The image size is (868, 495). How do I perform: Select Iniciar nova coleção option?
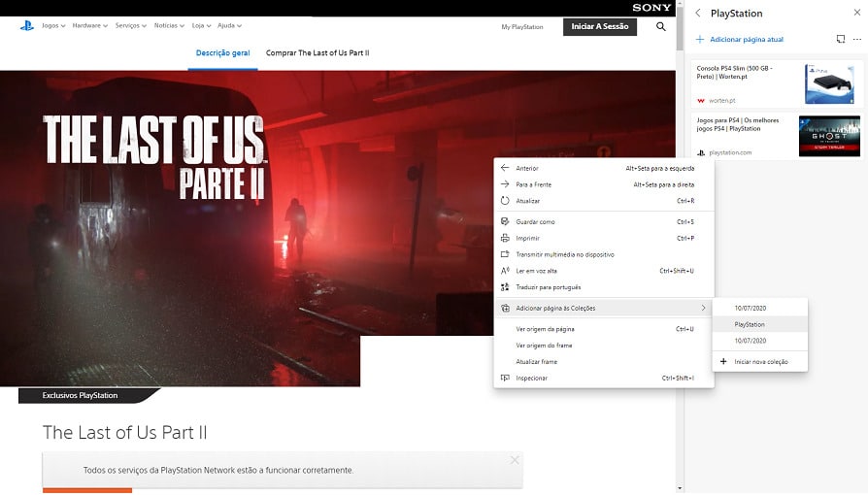tap(759, 362)
